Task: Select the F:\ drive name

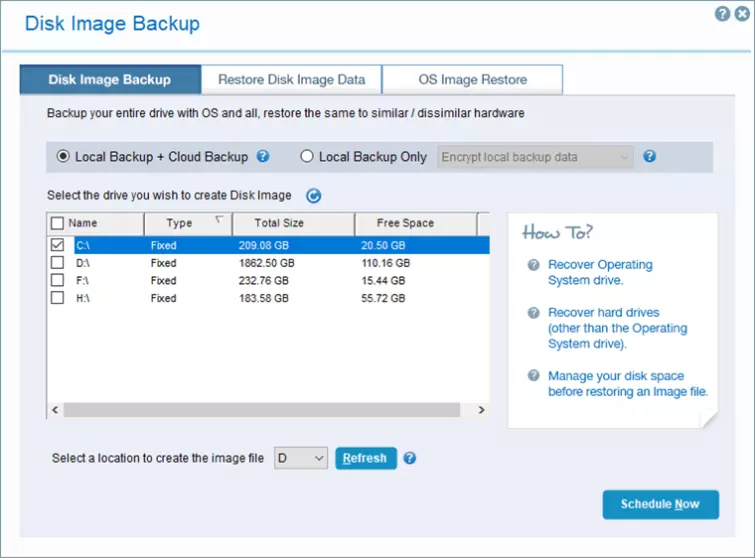Action: [82, 281]
